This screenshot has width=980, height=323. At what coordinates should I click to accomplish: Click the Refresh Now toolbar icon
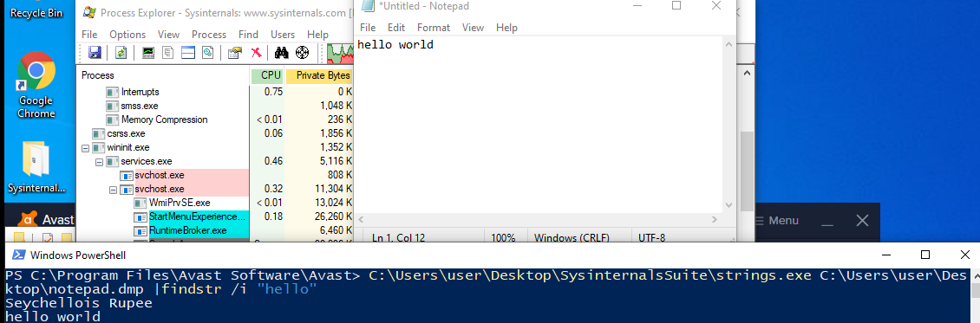(121, 52)
